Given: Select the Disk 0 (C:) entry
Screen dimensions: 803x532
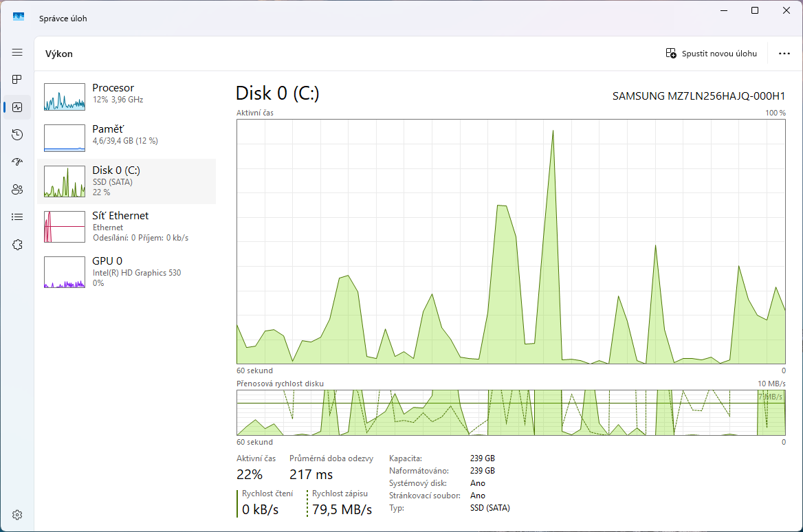Looking at the screenshot, I should coord(126,181).
